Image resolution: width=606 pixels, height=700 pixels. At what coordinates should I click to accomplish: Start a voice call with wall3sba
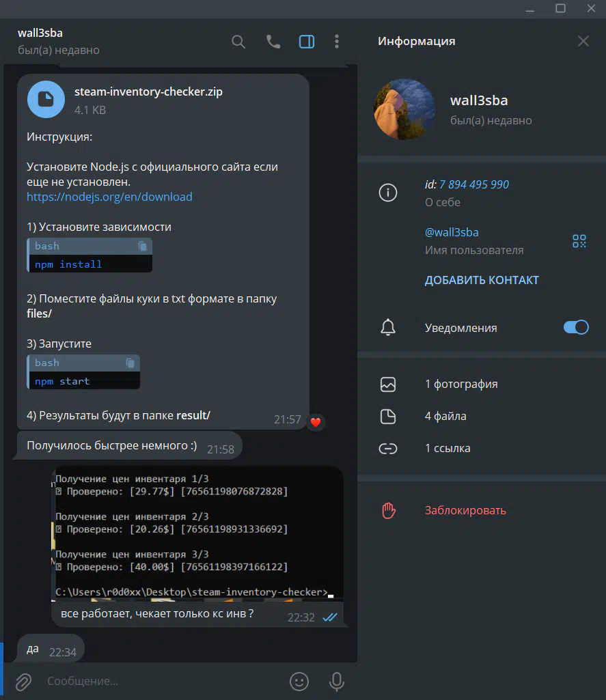(273, 42)
